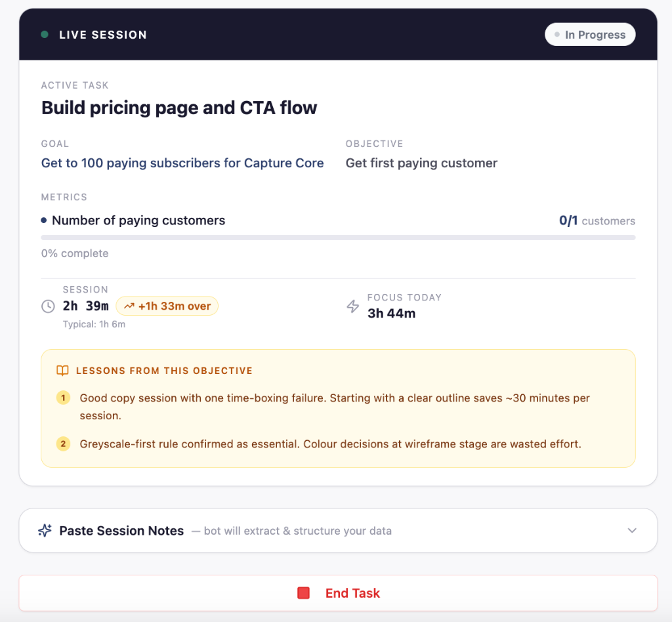The height and width of the screenshot is (622, 672).
Task: Click the bullet dot before paying customers metric
Action: tap(44, 220)
